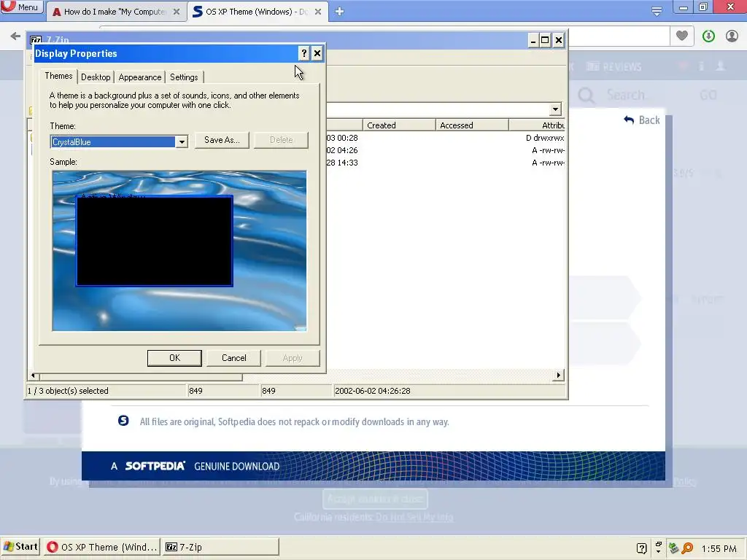This screenshot has height=560, width=747.
Task: Click tray icon with small window and arrow
Action: pyautogui.click(x=659, y=548)
